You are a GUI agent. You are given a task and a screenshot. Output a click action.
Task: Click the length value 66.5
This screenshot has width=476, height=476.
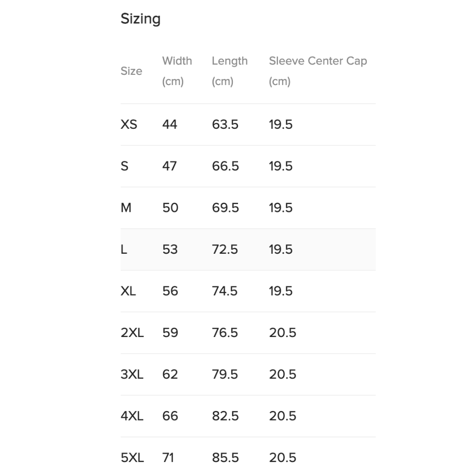225,166
